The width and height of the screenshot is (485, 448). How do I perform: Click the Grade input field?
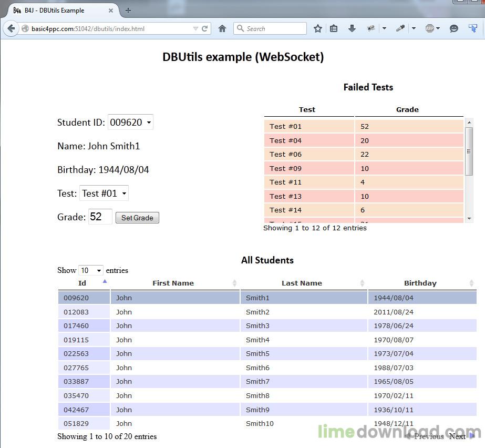tap(100, 217)
